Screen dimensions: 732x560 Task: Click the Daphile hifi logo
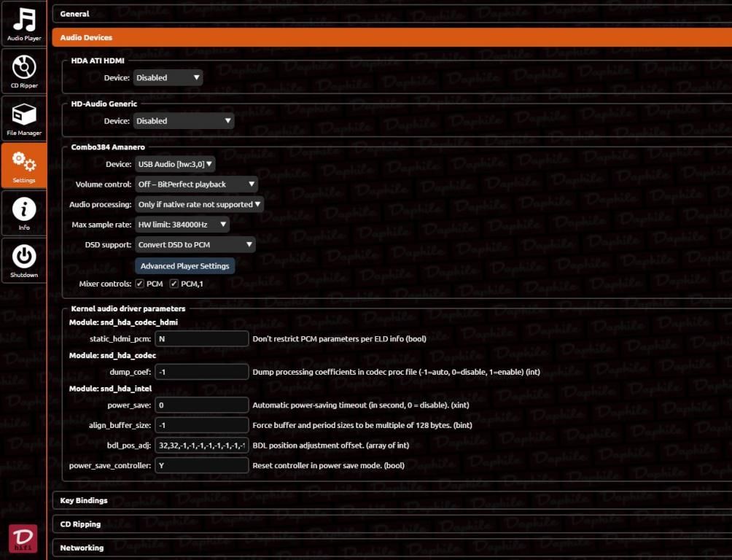pyautogui.click(x=23, y=539)
